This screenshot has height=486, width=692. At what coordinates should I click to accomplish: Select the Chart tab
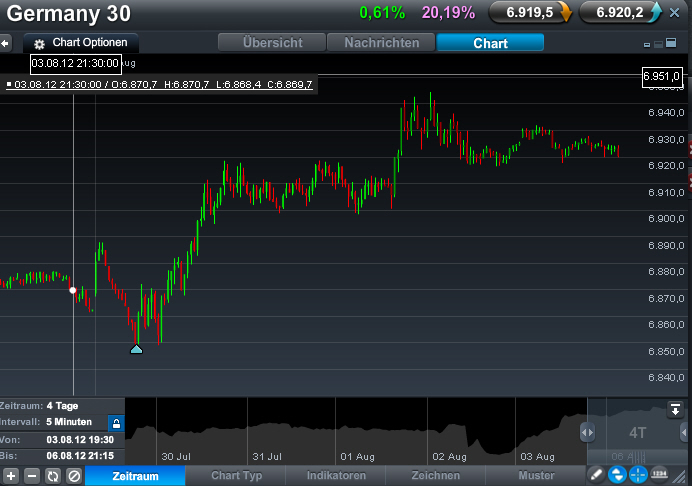click(x=490, y=43)
